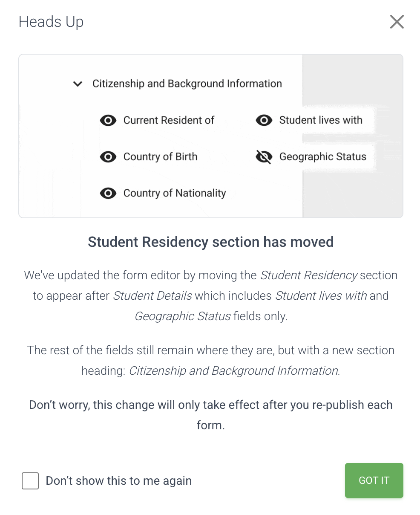Collapse Citizenship and Background Information chevron
Screen dimensions: 420x515
click(x=78, y=84)
